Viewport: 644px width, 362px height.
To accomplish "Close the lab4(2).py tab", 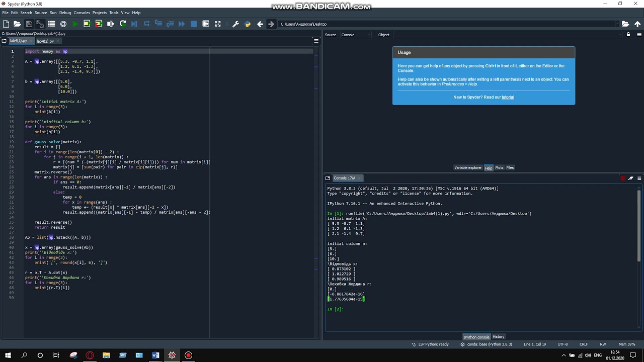I will [57, 41].
